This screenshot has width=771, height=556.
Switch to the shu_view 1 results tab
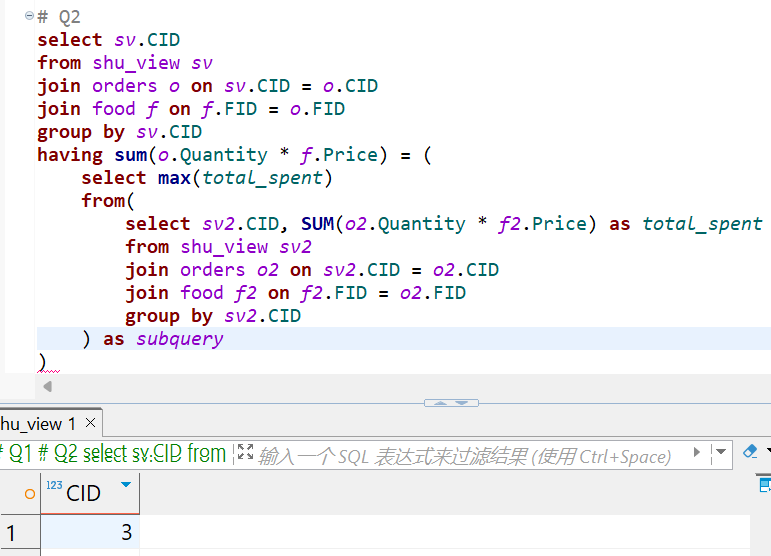[38, 423]
